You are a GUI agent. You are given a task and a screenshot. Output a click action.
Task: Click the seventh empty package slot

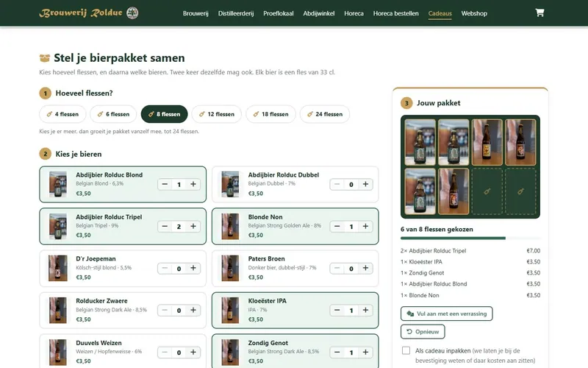pyautogui.click(x=487, y=191)
